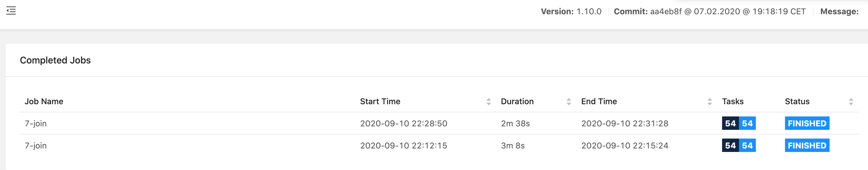Click the blue 54 task badge for the 3m 8s job
The height and width of the screenshot is (170, 868).
(747, 146)
